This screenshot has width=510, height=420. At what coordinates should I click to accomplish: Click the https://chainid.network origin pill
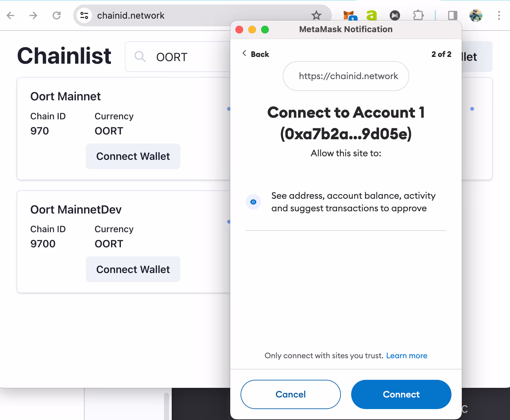coord(346,76)
